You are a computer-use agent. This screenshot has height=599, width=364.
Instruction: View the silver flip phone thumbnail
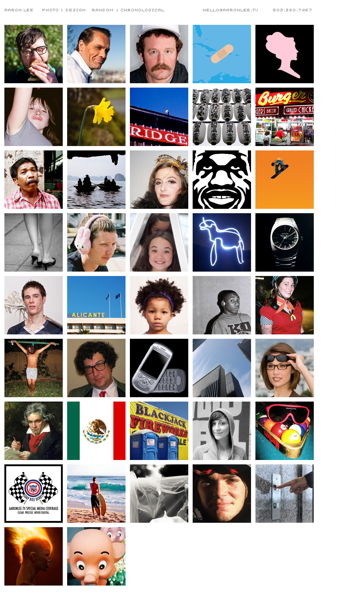tap(159, 368)
